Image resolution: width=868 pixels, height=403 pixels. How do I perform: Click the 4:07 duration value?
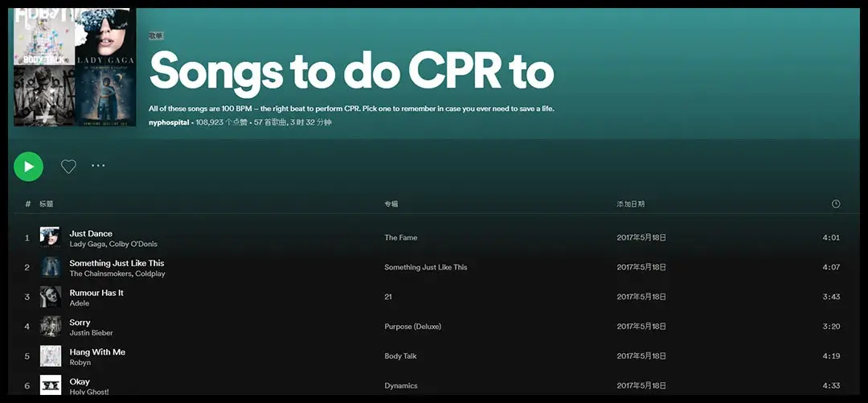click(831, 267)
